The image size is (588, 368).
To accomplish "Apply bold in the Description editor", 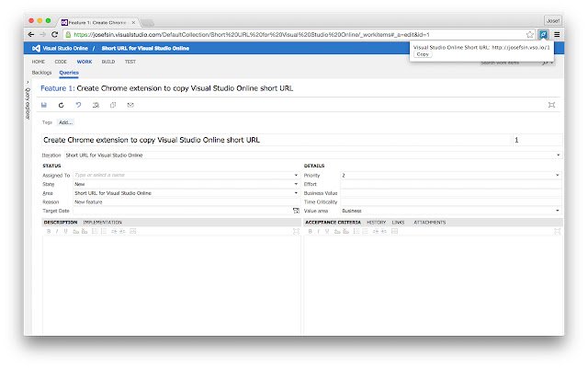I will 49,231.
